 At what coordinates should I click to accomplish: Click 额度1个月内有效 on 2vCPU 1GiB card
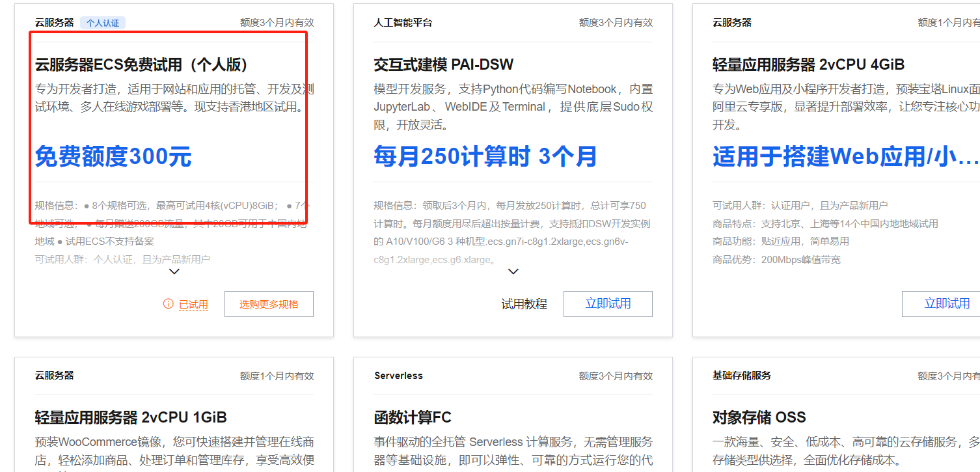[x=277, y=376]
